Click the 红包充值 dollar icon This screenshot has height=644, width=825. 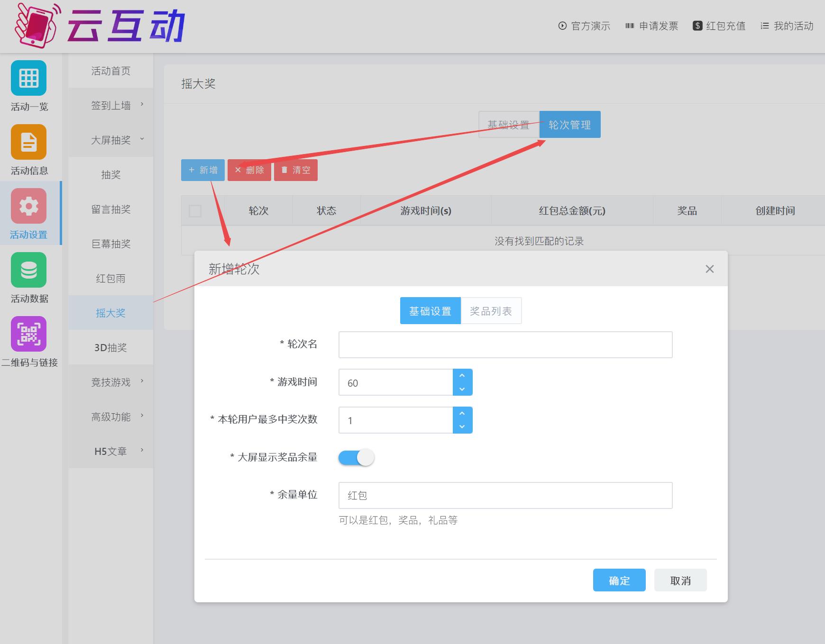click(697, 26)
